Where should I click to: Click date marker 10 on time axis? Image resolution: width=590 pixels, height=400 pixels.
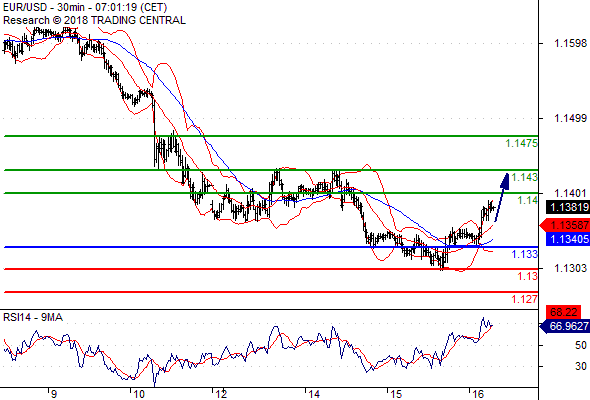coord(139,394)
